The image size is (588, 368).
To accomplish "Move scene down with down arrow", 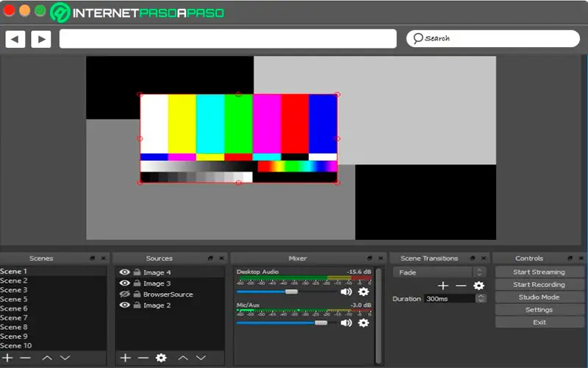I will coord(65,358).
